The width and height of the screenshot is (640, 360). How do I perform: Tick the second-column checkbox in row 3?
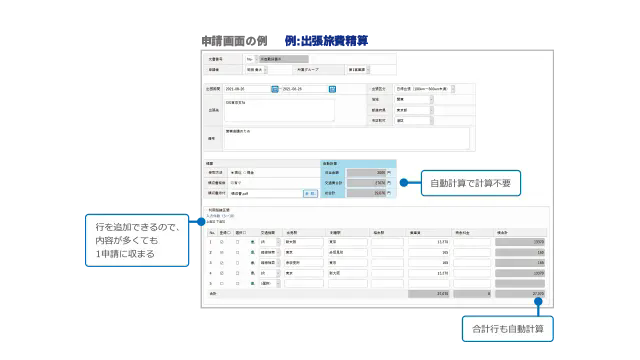238,263
